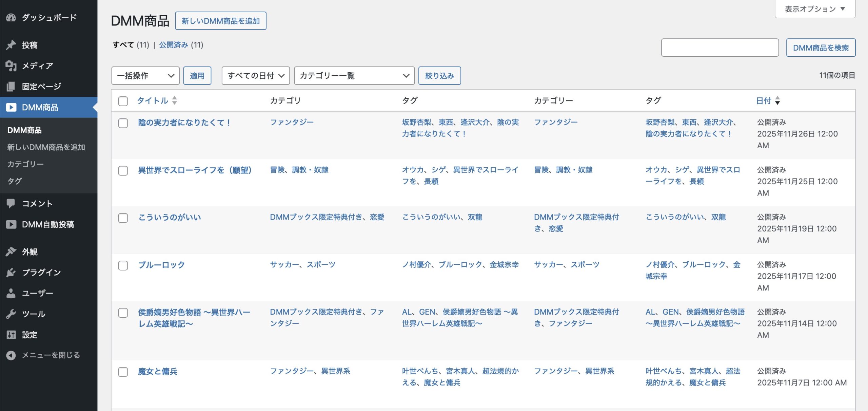This screenshot has width=868, height=411.
Task: Select the ユーザー user icon
Action: click(11, 293)
